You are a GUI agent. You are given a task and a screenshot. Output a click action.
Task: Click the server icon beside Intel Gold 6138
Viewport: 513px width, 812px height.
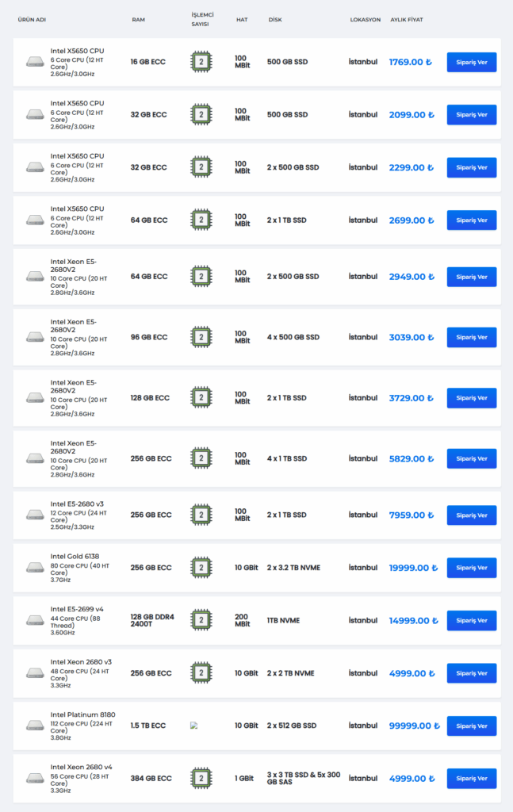pos(35,568)
